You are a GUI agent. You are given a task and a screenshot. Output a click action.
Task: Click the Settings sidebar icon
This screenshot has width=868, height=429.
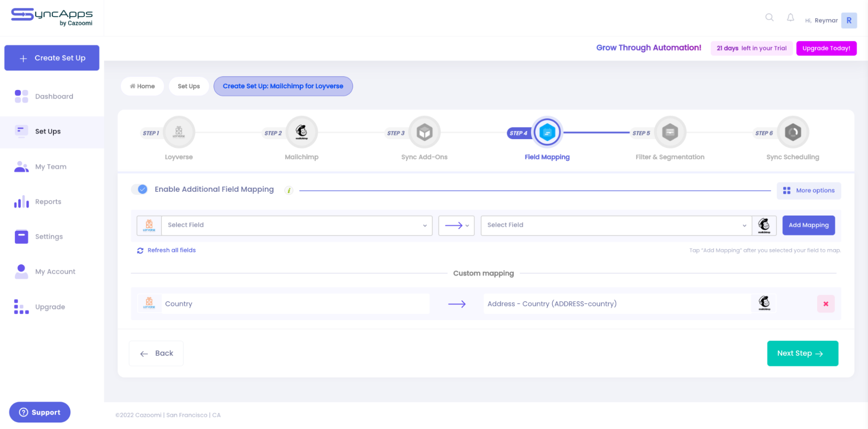(21, 236)
